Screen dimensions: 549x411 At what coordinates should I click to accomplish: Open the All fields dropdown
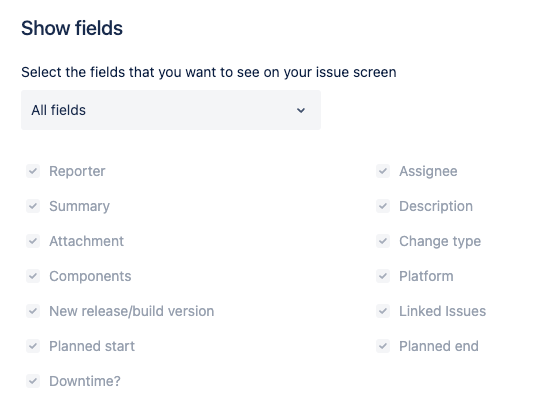(171, 110)
